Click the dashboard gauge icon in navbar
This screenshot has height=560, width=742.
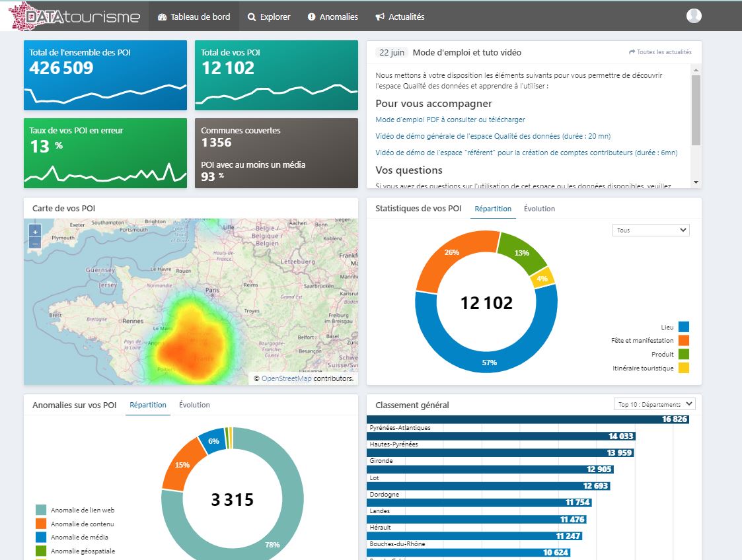pyautogui.click(x=163, y=17)
